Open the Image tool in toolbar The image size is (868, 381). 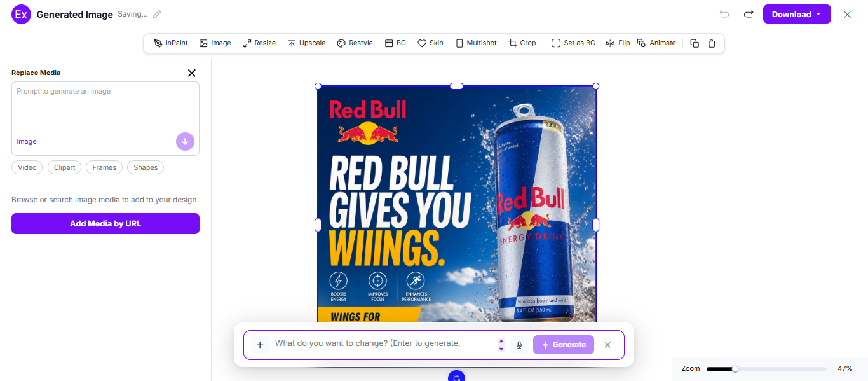click(x=215, y=43)
